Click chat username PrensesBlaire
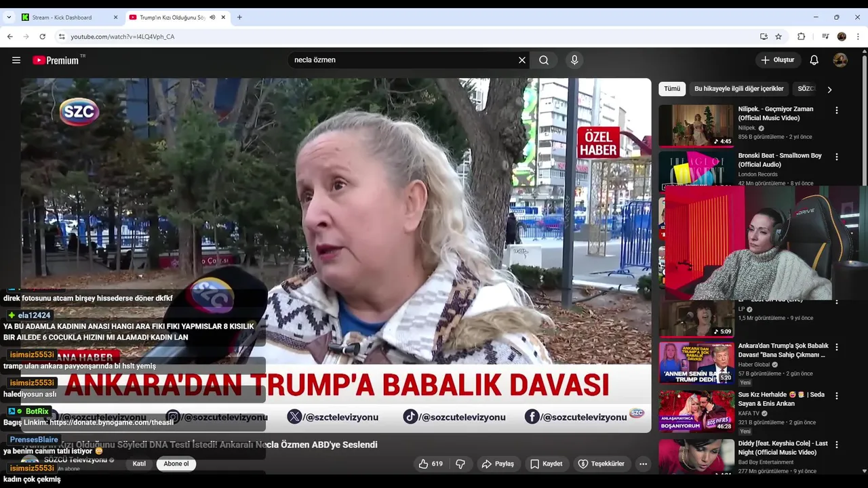 click(x=34, y=440)
